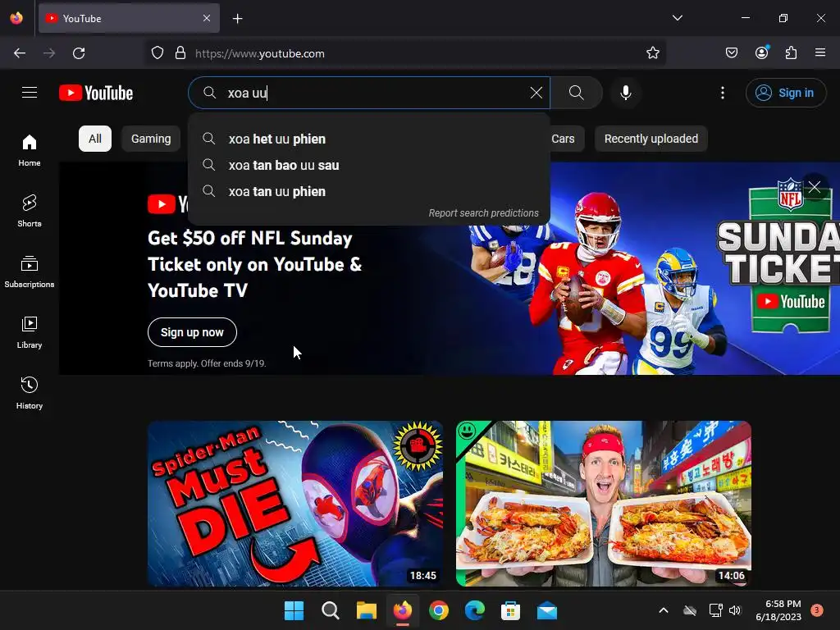
Task: Open Spider-Man Must Die video thumbnail
Action: coord(295,504)
